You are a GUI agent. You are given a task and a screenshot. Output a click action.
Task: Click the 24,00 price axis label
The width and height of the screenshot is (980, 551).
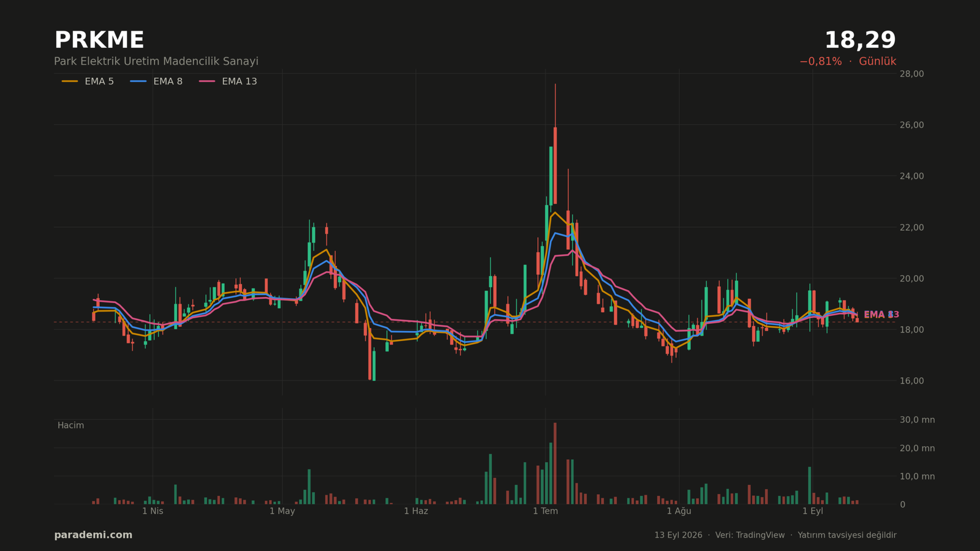(x=911, y=176)
